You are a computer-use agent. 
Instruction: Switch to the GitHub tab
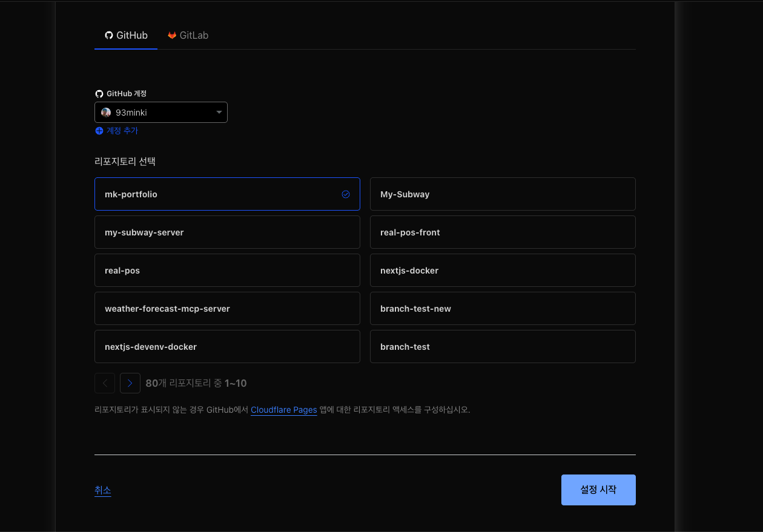click(126, 35)
